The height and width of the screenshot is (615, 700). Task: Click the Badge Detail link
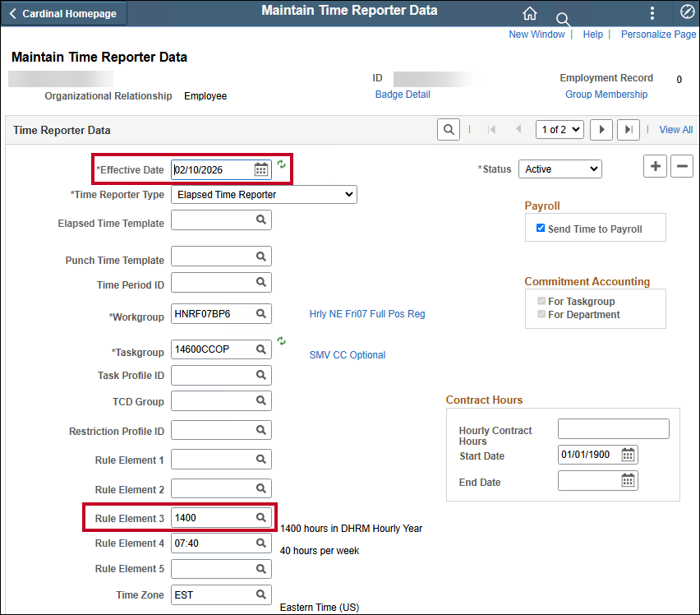[403, 95]
